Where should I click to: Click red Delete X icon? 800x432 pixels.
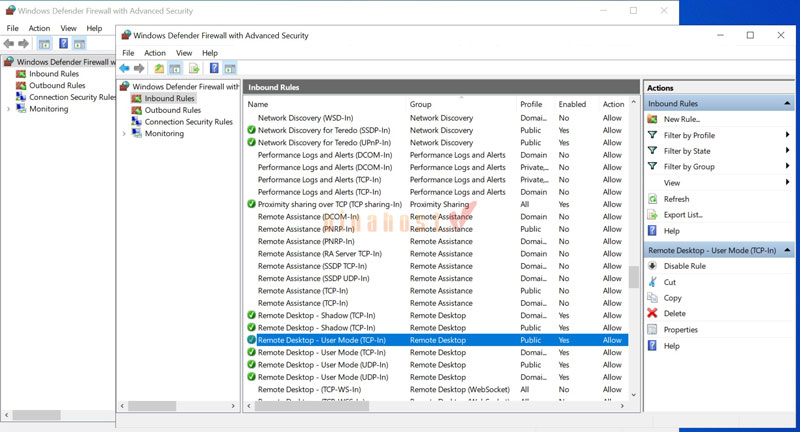click(653, 313)
